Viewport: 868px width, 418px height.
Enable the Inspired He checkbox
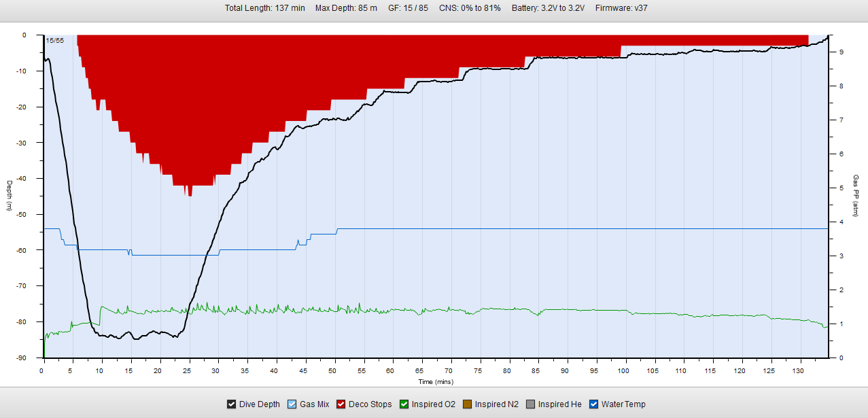pos(531,404)
